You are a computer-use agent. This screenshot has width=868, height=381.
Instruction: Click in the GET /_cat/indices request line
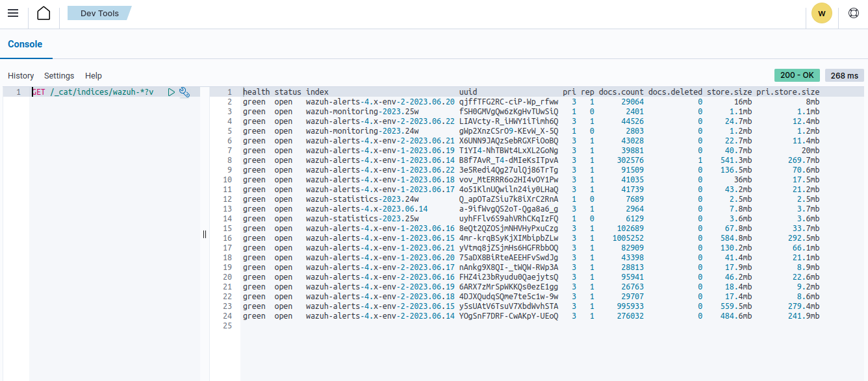coord(93,92)
